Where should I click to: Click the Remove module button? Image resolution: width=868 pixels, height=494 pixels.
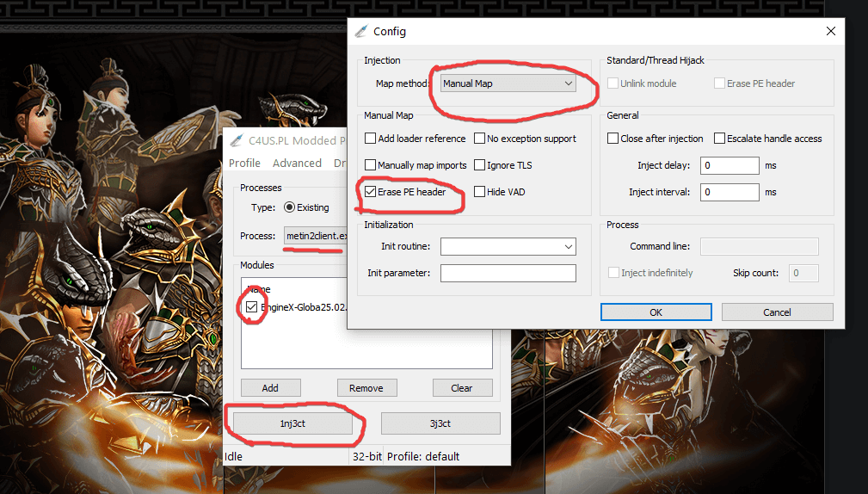coord(366,388)
